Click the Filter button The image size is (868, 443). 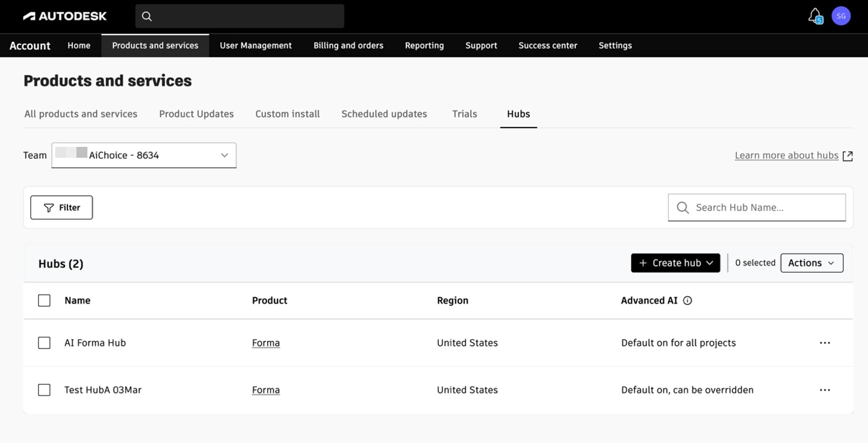click(x=61, y=208)
